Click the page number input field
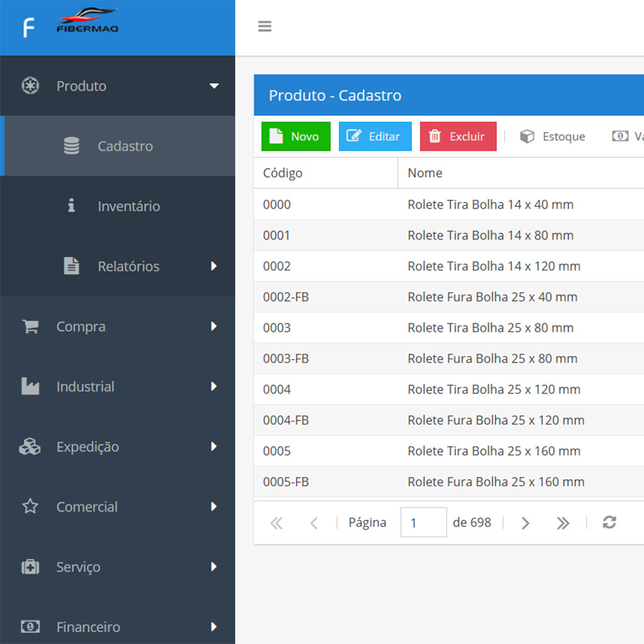The width and height of the screenshot is (644, 644). pyautogui.click(x=423, y=522)
